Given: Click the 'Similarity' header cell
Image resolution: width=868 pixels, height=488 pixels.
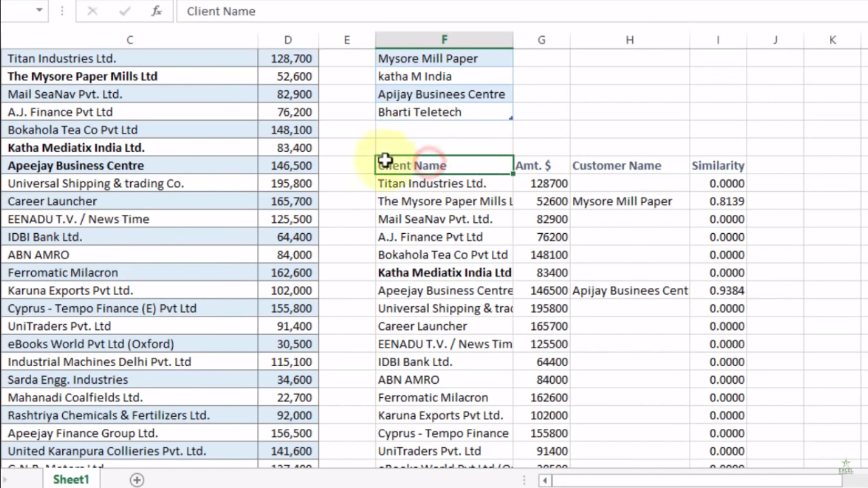Looking at the screenshot, I should click(x=718, y=165).
